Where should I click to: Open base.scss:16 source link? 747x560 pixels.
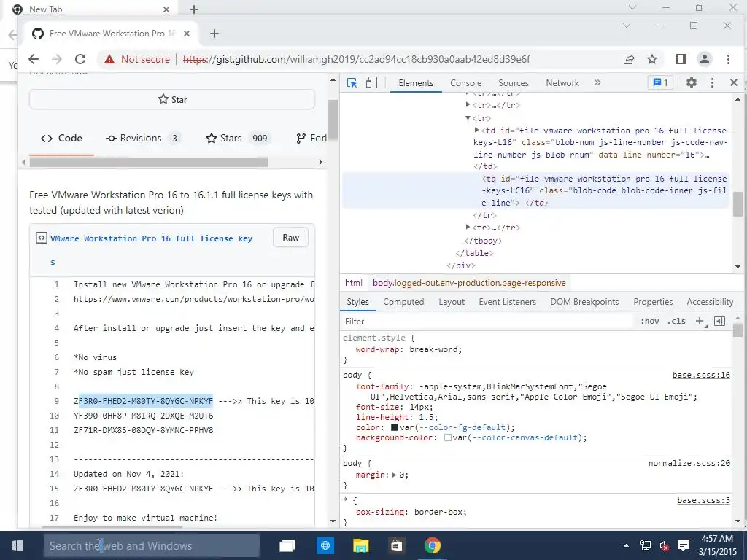pyautogui.click(x=701, y=376)
